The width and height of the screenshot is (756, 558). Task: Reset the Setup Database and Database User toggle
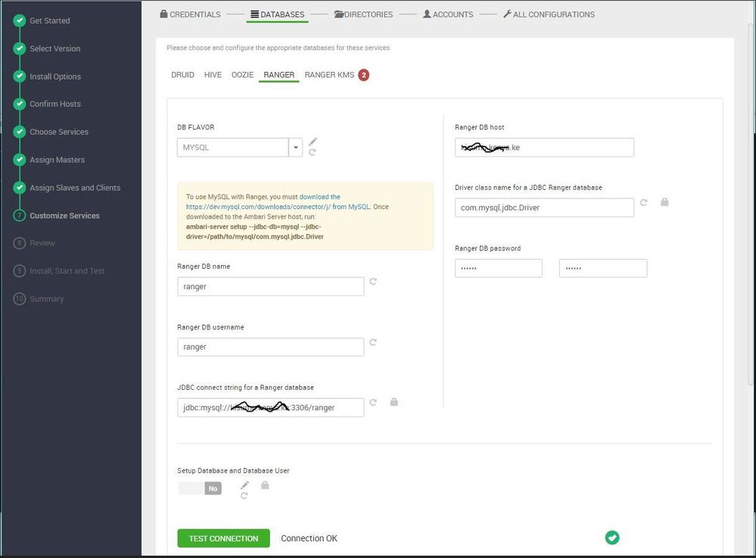click(x=244, y=496)
